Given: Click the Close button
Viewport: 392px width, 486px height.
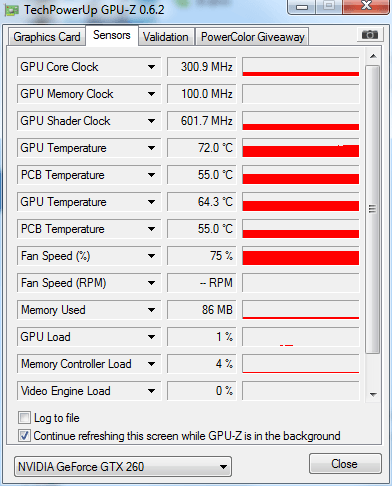Looking at the screenshot, I should [345, 464].
